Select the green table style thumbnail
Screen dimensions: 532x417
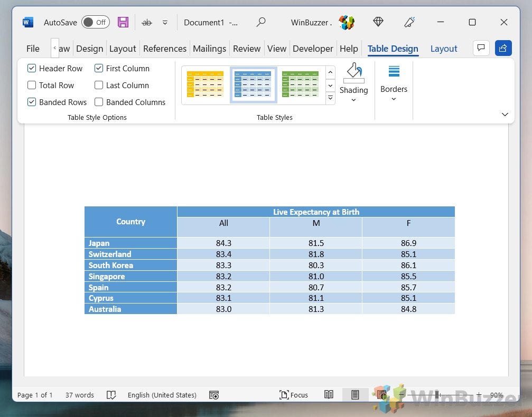click(x=300, y=84)
